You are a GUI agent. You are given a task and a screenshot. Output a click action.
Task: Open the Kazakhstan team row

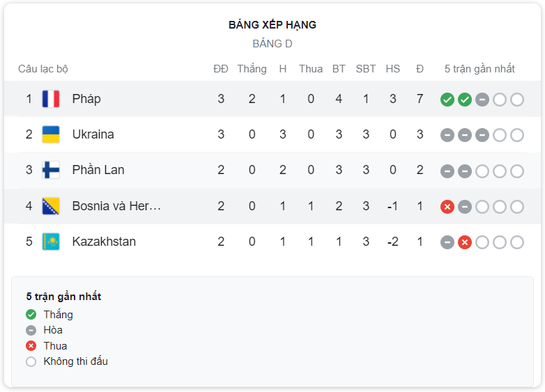click(272, 242)
